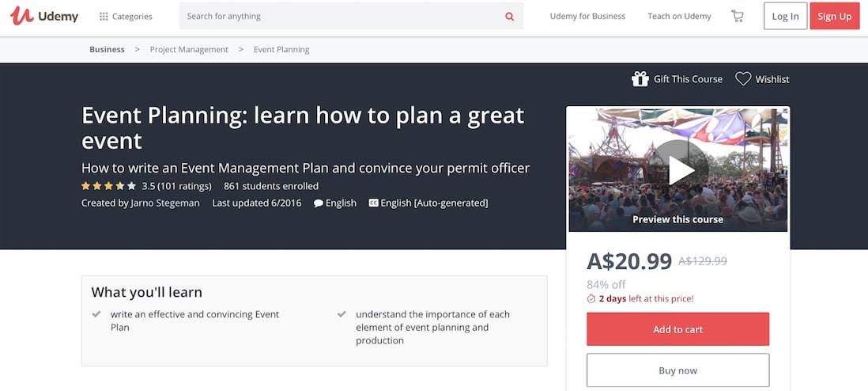The width and height of the screenshot is (868, 391).
Task: Open the Categories grid menu
Action: pyautogui.click(x=126, y=16)
